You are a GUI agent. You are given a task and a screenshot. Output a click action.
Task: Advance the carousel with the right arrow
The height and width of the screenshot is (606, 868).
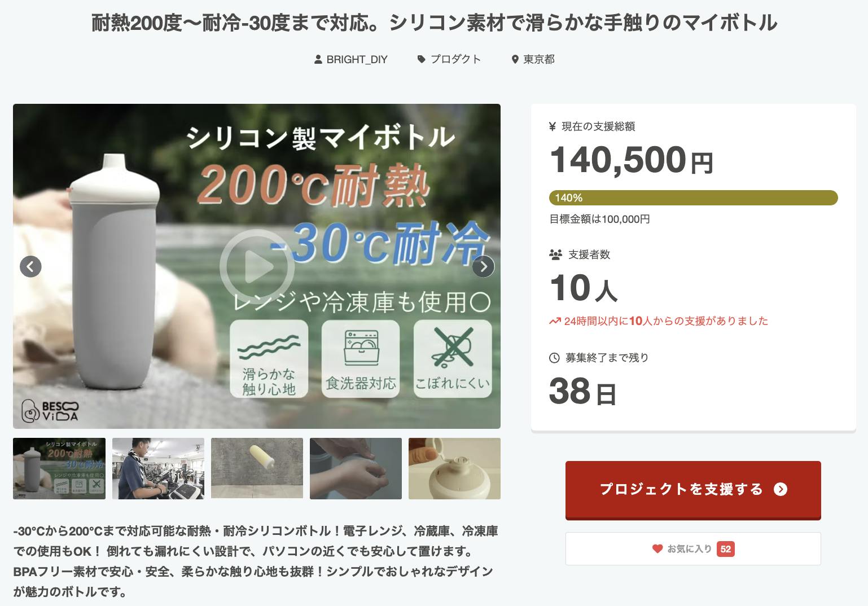483,266
